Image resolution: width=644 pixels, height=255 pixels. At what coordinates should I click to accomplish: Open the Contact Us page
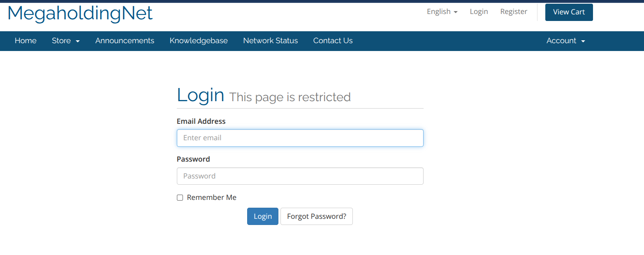coord(333,41)
